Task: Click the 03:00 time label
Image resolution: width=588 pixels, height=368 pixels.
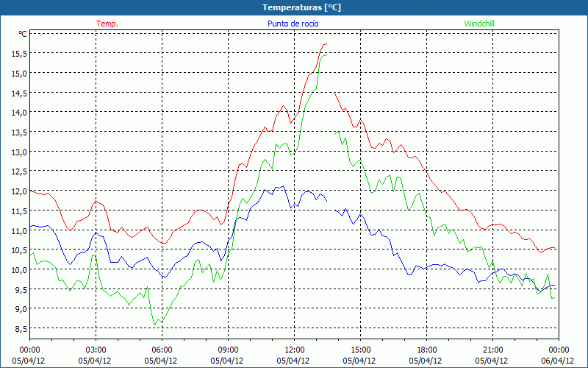Action: pyautogui.click(x=96, y=350)
